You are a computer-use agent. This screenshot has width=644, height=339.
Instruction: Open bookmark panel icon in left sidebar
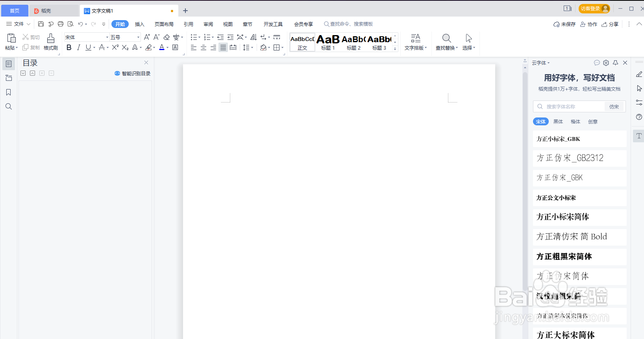[x=9, y=92]
